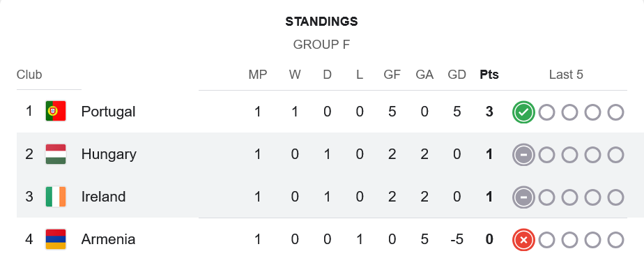Click Portugal's last empty match circle
The image size is (644, 272).
pos(615,112)
